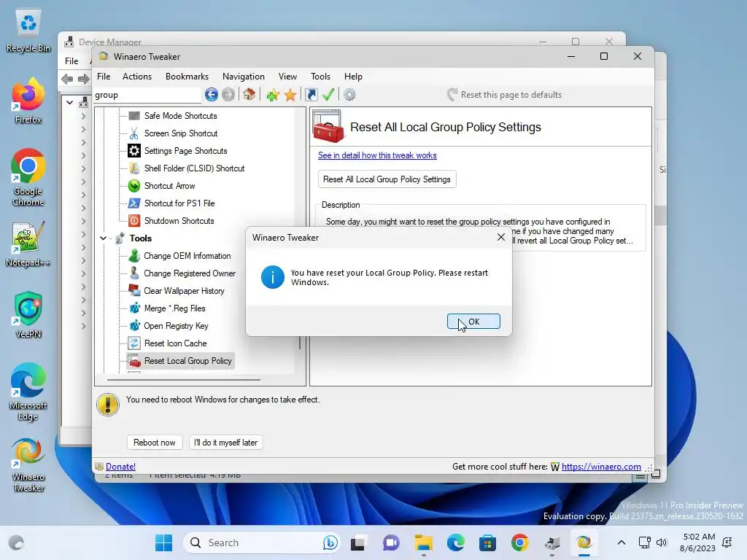Click the volume speaker tray icon
The height and width of the screenshot is (560, 747).
(661, 542)
